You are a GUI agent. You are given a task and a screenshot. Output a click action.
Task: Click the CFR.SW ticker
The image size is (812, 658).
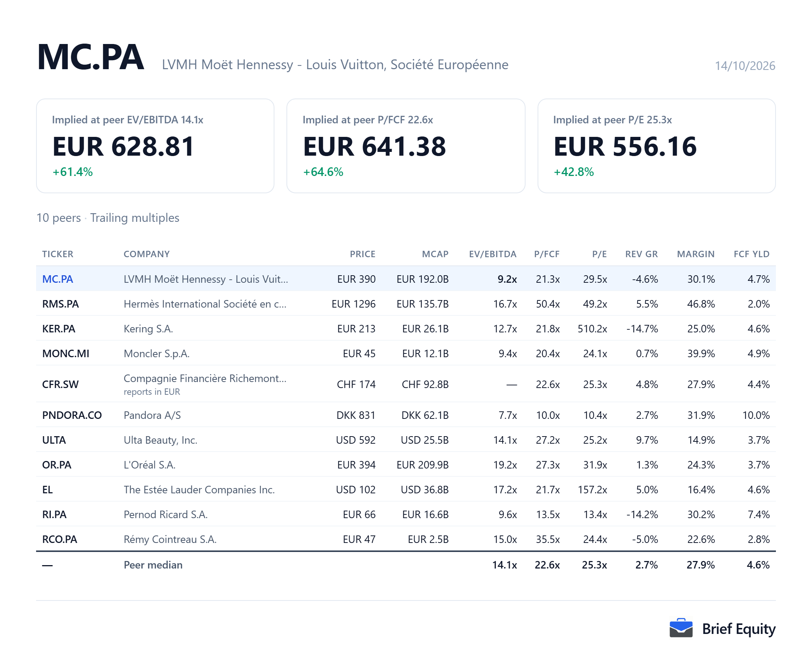click(x=60, y=384)
